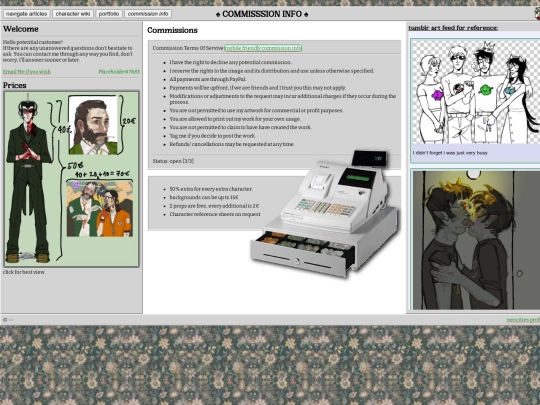Image resolution: width=540 pixels, height=405 pixels.
Task: Click the '50% extra for every extra character' line
Action: pyautogui.click(x=211, y=189)
